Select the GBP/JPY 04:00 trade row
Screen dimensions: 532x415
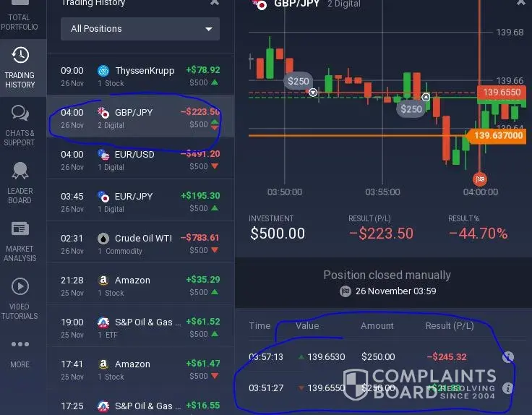140,118
